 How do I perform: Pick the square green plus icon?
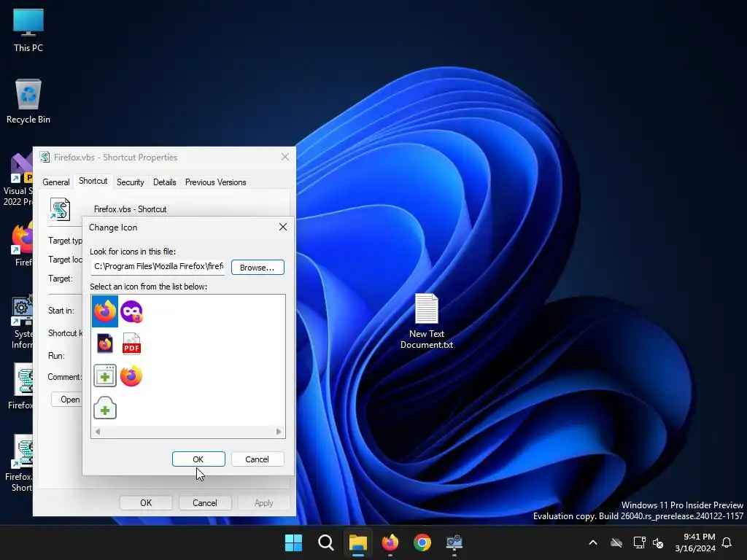click(105, 376)
